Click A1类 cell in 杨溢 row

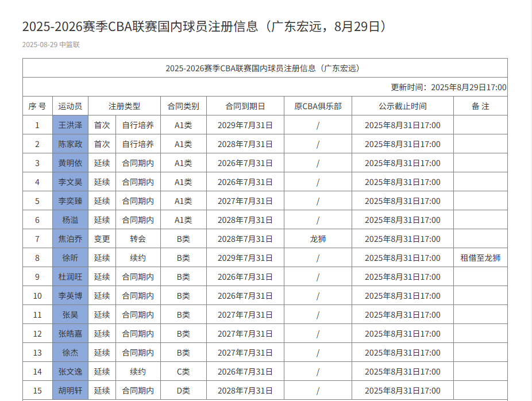click(x=183, y=220)
